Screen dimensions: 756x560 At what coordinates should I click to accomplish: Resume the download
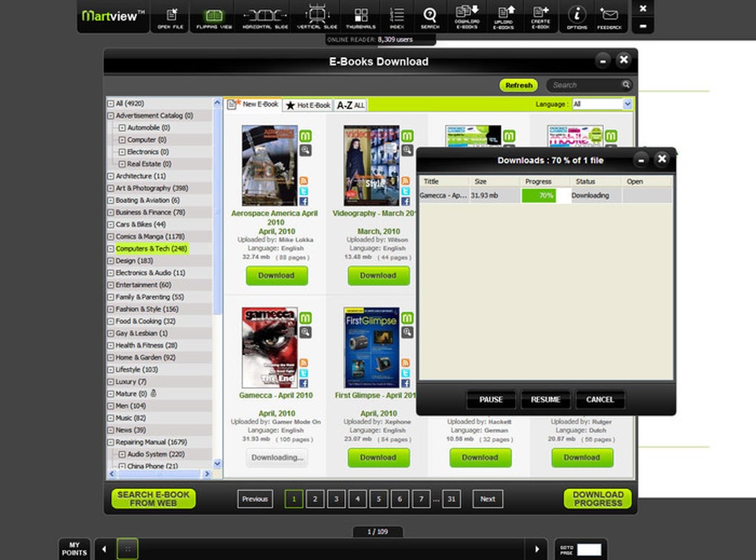point(546,399)
